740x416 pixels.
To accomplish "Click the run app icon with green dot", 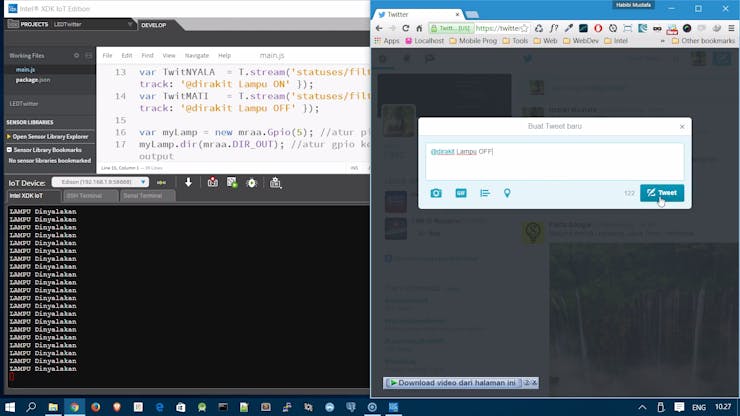I will [x=232, y=182].
